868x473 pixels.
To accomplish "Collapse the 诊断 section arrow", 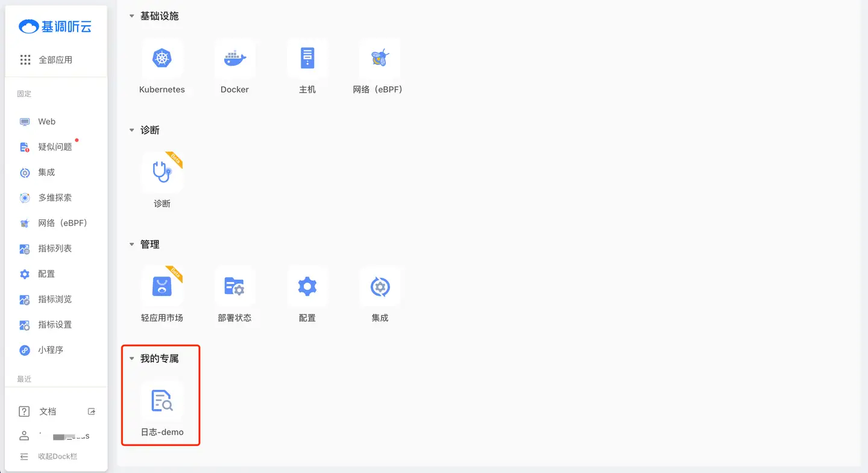I will tap(132, 130).
